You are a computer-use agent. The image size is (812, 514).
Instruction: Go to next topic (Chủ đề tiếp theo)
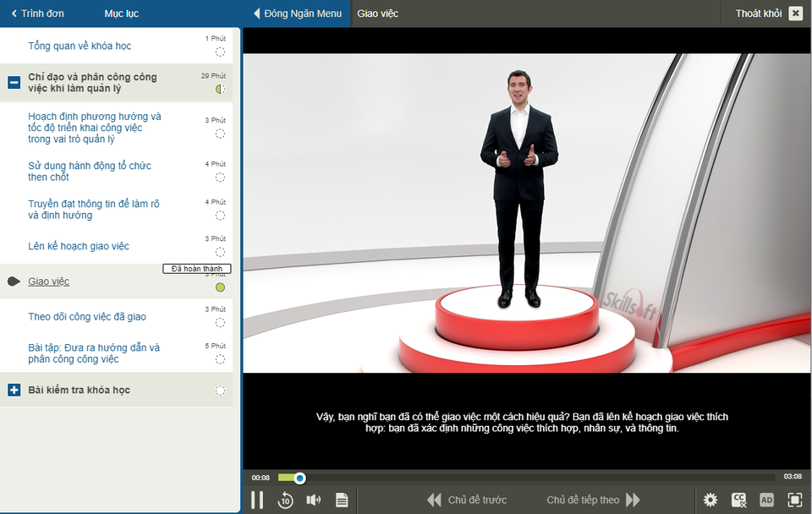(593, 500)
